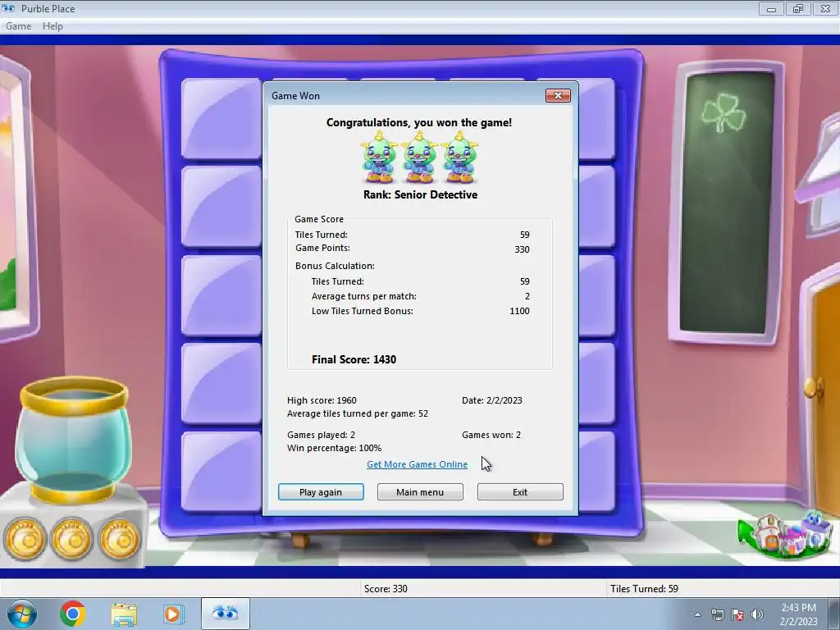The image size is (840, 630).
Task: Click the 'High score: 1960' text
Action: 322,400
